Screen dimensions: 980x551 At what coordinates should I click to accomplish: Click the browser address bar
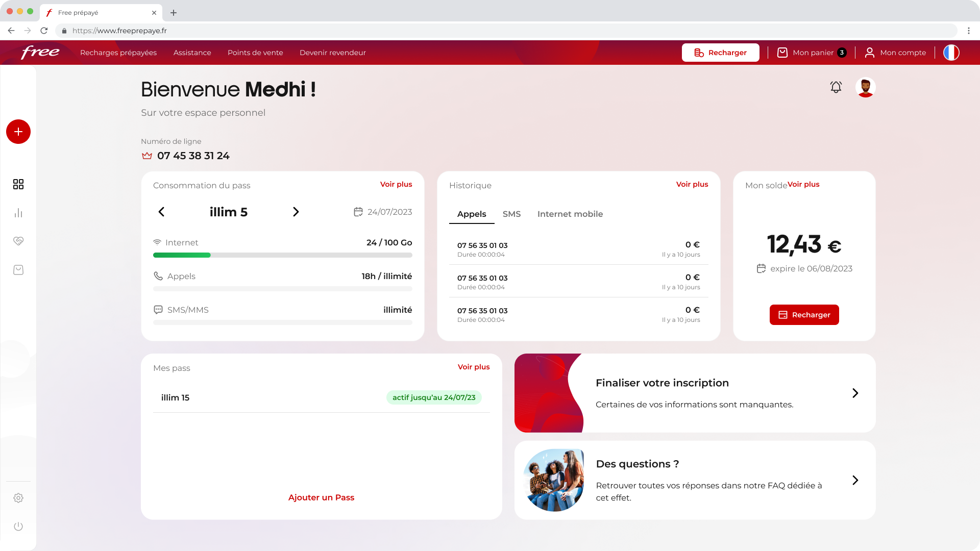point(505,31)
